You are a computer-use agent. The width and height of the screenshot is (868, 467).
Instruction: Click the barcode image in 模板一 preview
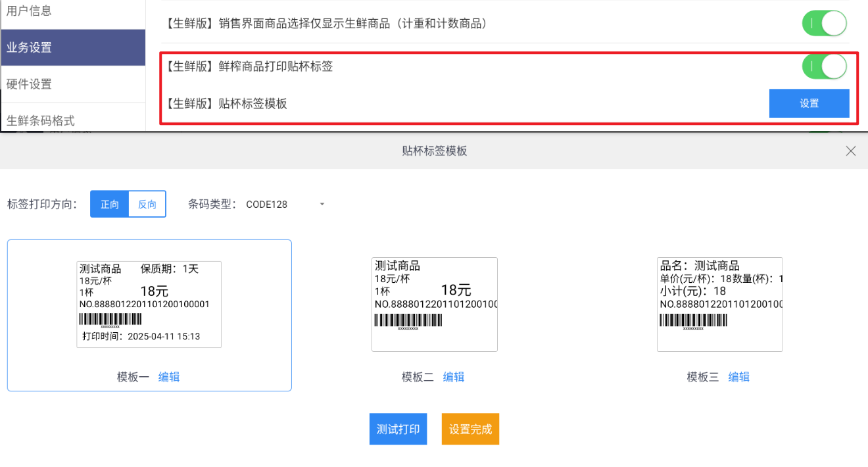(x=110, y=320)
